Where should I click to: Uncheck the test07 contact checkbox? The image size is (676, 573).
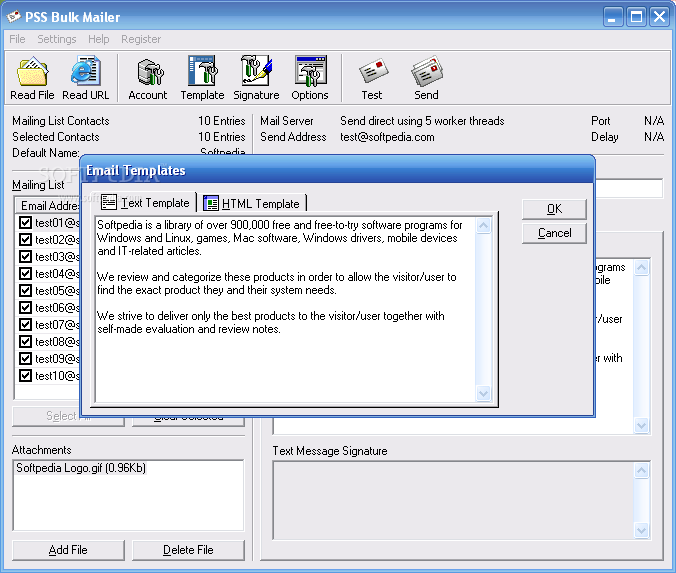pos(25,324)
